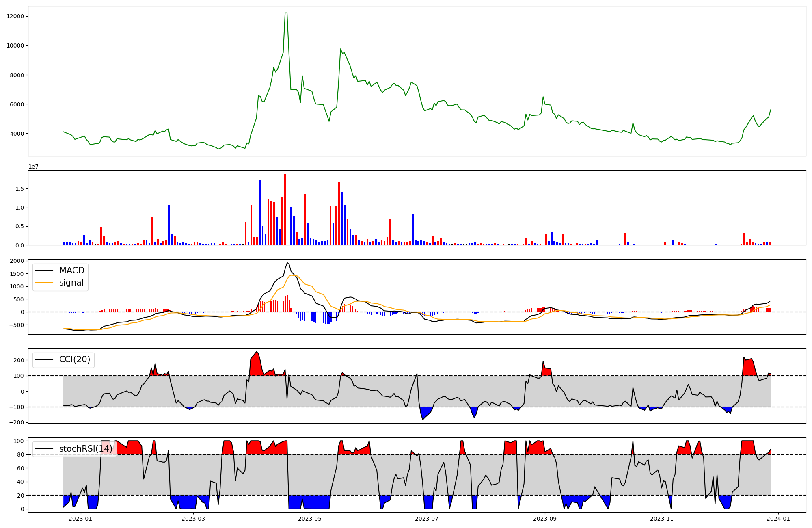Viewport: 812px width, 528px height.
Task: Click the 2023-05 date tick label
Action: [310, 519]
